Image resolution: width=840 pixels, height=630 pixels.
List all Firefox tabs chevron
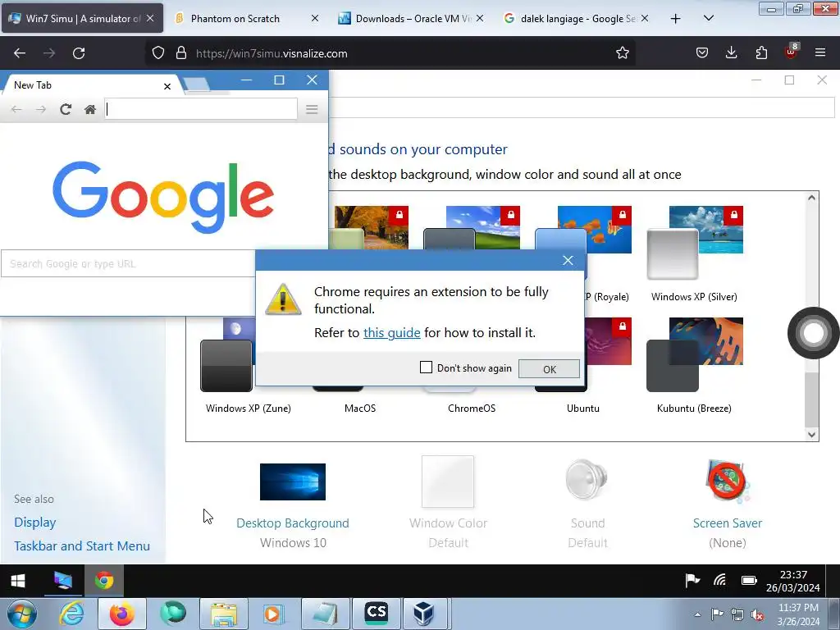(x=708, y=19)
